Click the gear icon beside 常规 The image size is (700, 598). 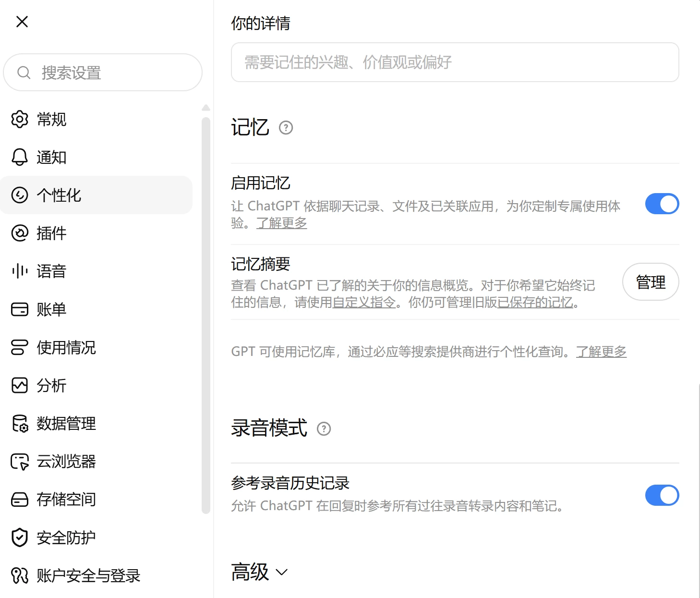(x=20, y=119)
